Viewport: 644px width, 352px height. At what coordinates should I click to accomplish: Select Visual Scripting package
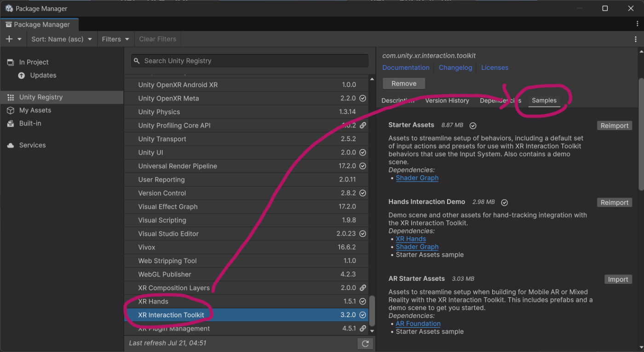tap(247, 220)
